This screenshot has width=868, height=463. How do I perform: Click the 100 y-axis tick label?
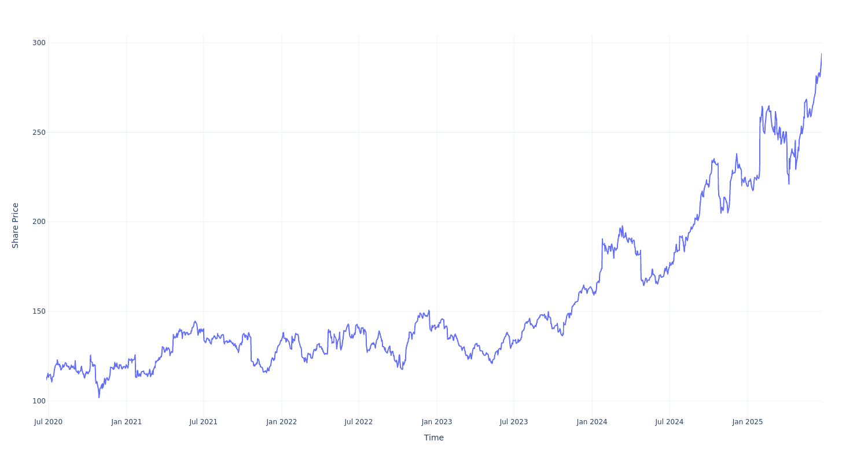point(39,400)
